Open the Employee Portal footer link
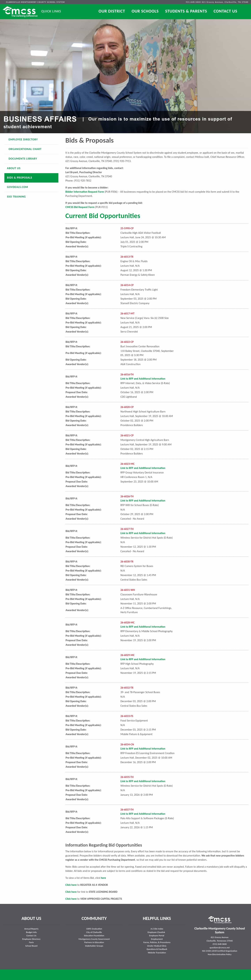 (157, 935)
